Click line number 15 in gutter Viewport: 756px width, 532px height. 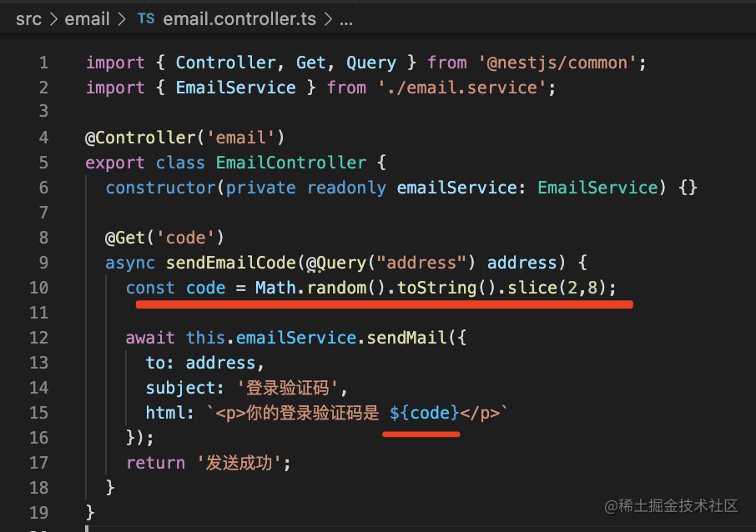[x=39, y=413]
